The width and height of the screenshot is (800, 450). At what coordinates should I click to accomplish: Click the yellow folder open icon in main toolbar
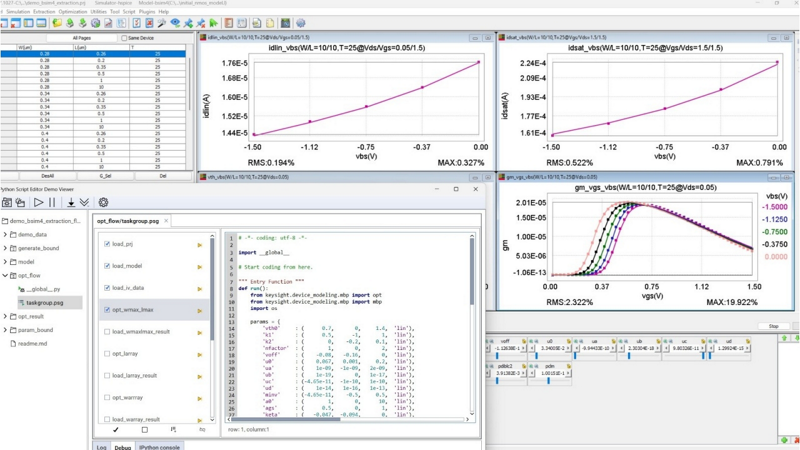point(57,23)
